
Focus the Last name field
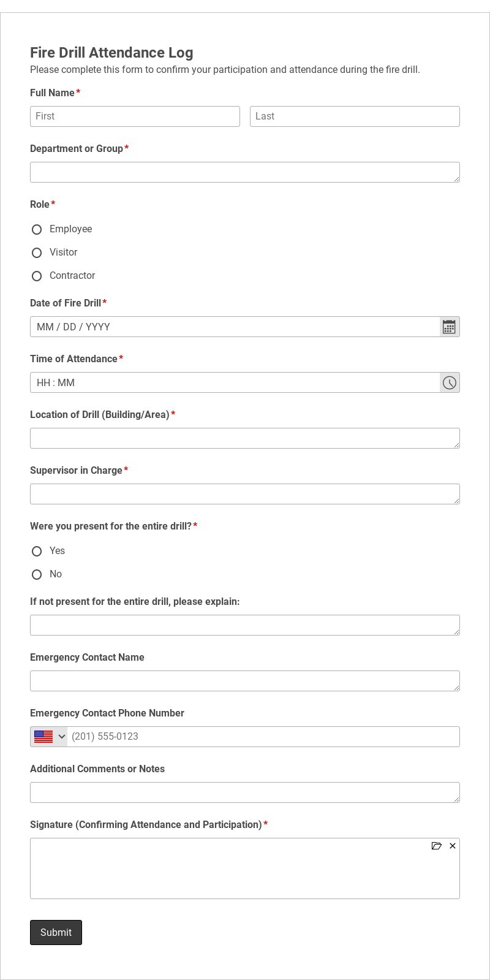[355, 116]
